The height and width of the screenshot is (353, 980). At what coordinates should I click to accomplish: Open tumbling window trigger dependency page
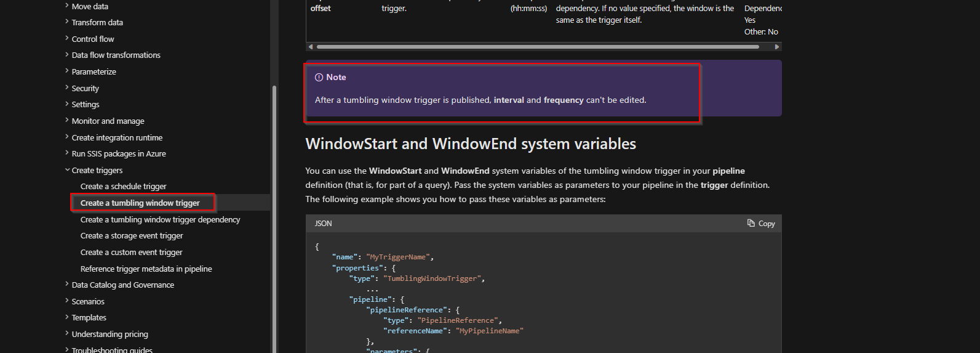[160, 219]
